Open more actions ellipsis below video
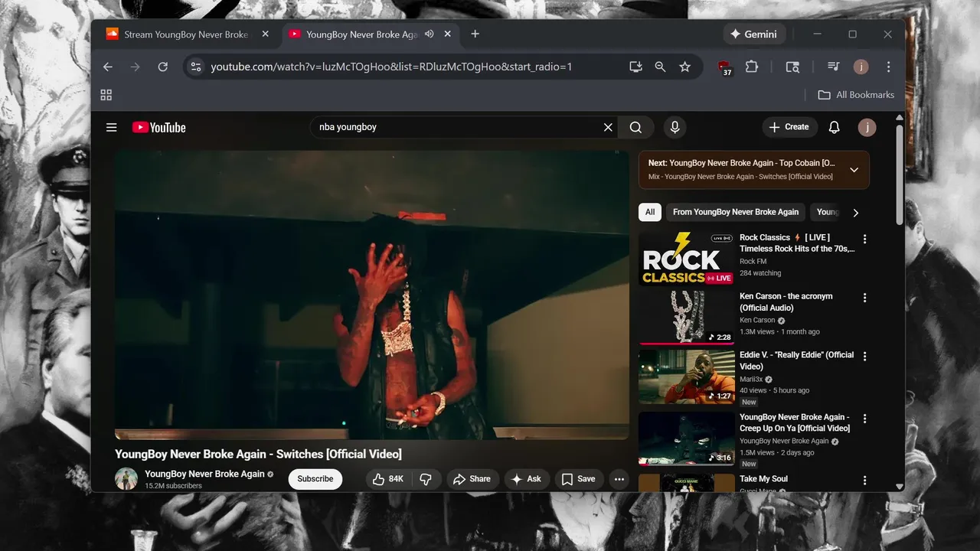The width and height of the screenshot is (980, 551). pyautogui.click(x=619, y=479)
